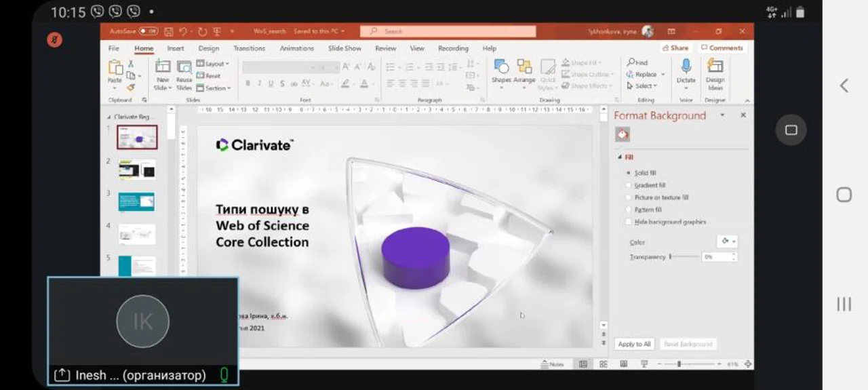This screenshot has height=390, width=868.
Task: Select the Picture or texture fill option
Action: (x=629, y=197)
